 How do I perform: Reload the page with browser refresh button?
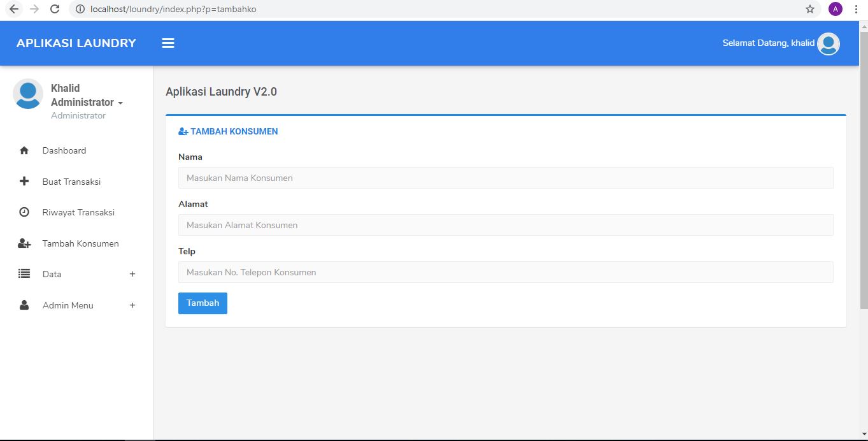[55, 9]
